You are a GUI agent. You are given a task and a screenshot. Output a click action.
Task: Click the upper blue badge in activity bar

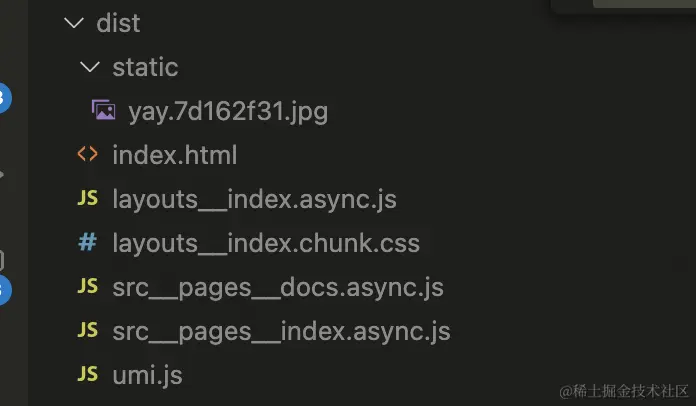pyautogui.click(x=3, y=98)
